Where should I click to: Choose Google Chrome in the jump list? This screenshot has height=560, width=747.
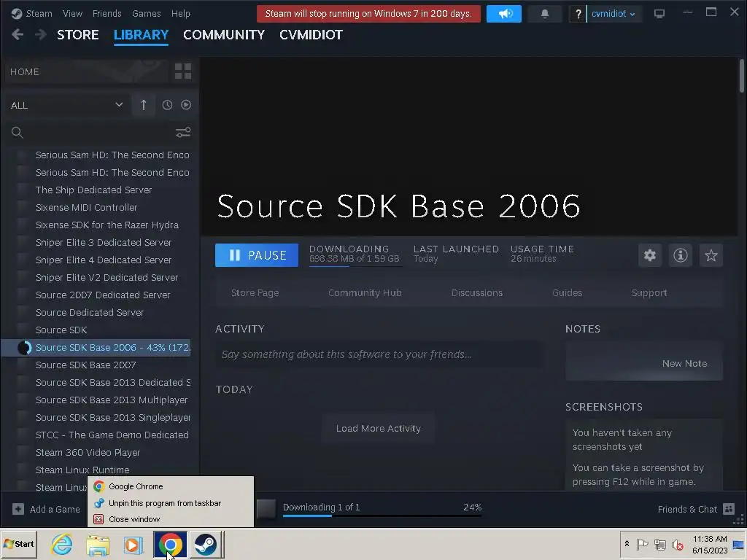point(171,486)
